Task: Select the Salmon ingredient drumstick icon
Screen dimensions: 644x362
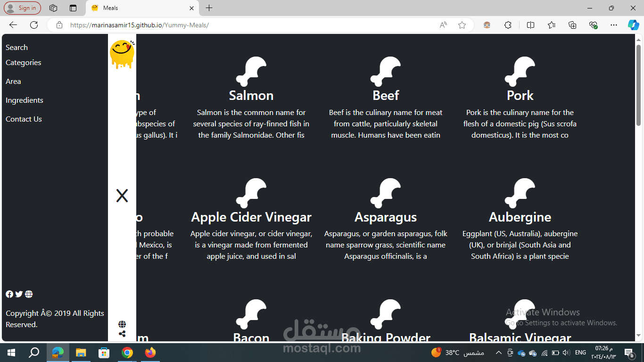Action: coord(251,72)
